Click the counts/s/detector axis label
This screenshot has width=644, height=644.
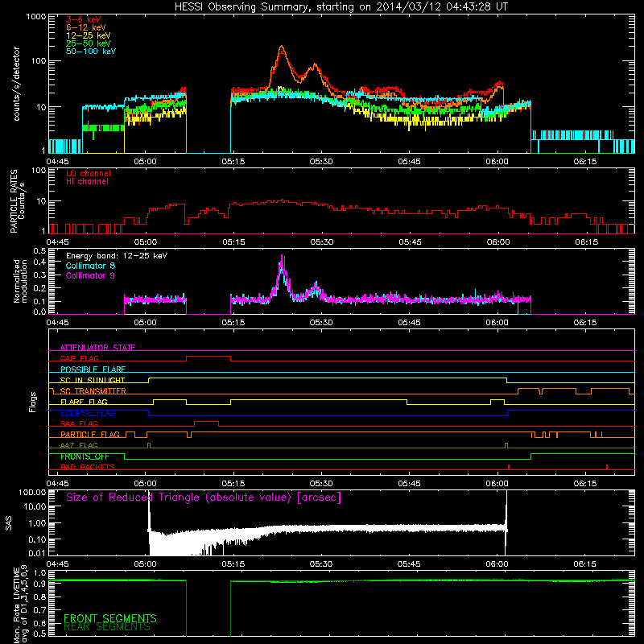tap(17, 84)
